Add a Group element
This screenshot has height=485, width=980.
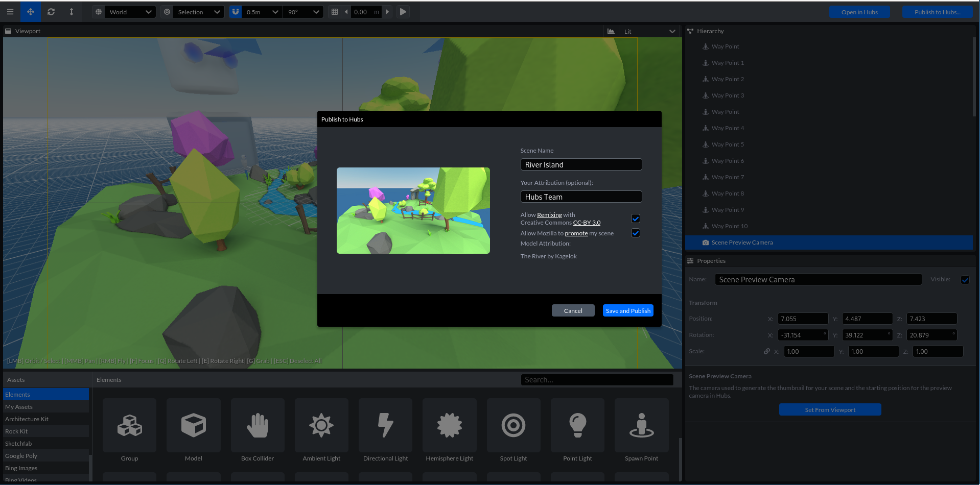pos(129,431)
